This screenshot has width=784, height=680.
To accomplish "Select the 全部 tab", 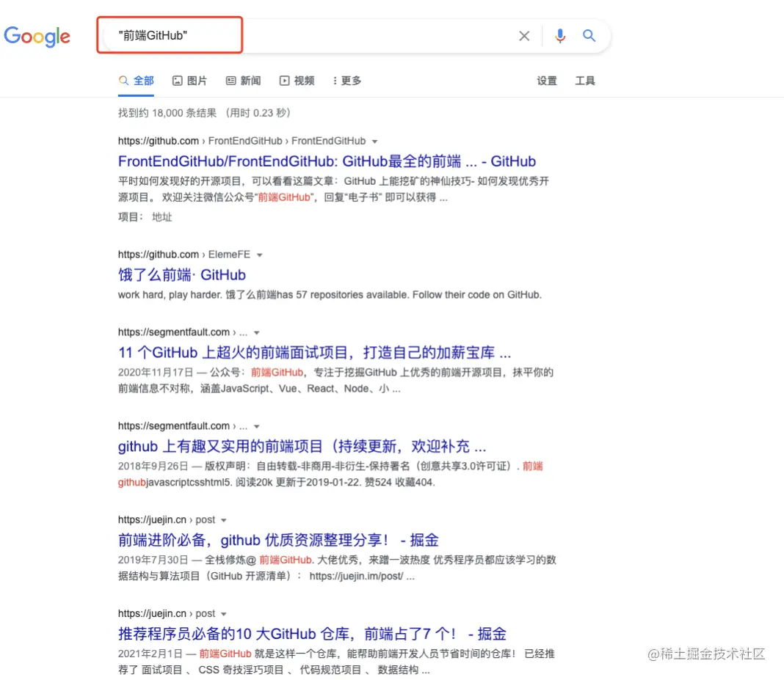I will (x=136, y=81).
